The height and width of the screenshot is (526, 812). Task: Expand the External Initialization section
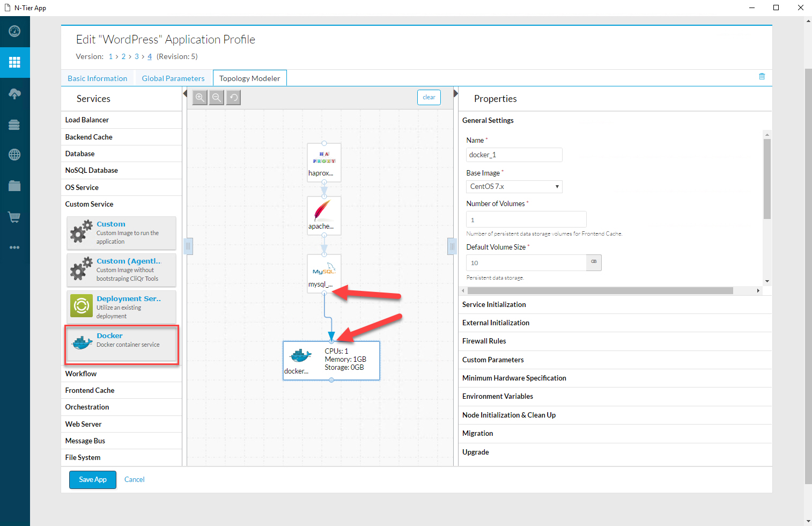point(615,323)
